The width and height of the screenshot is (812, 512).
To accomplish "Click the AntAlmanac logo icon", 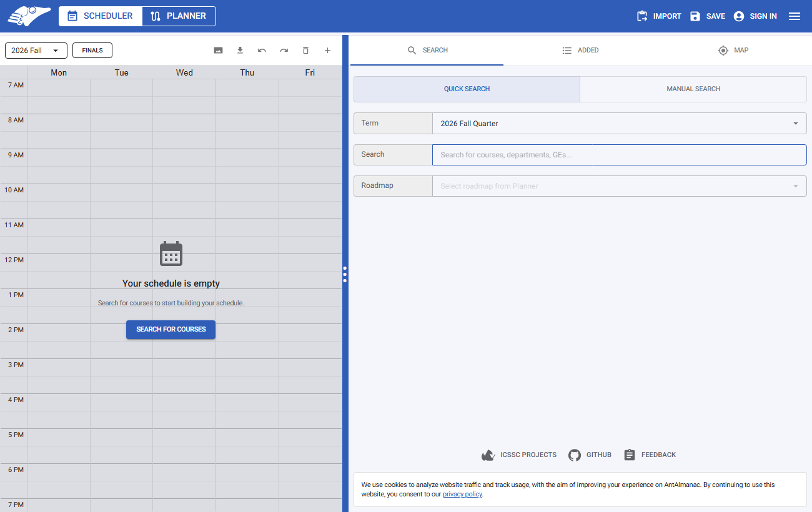I will pos(29,16).
